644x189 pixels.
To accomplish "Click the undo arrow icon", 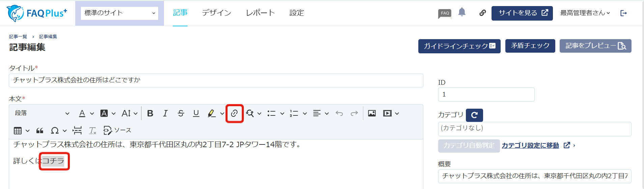I will tap(339, 113).
